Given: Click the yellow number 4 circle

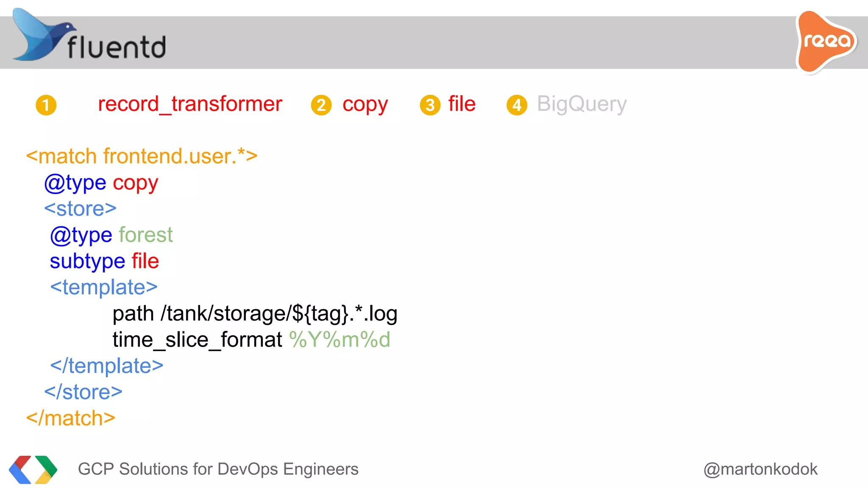Looking at the screenshot, I should [x=517, y=105].
